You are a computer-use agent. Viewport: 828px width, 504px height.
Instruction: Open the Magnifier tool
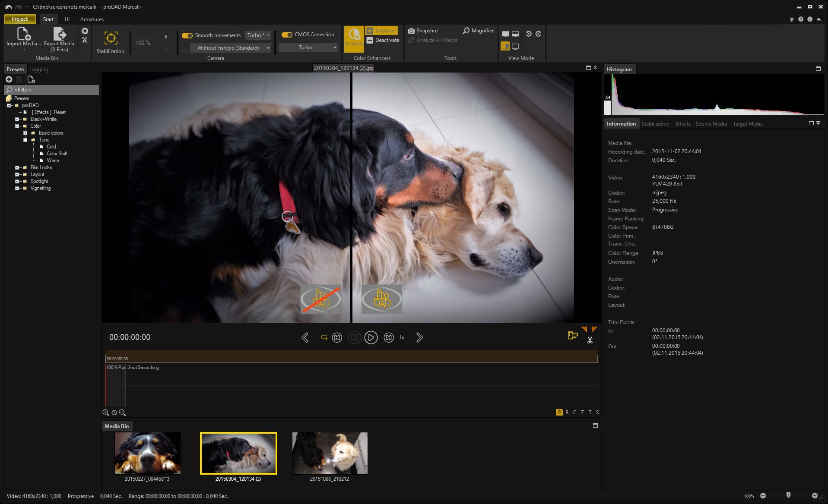(478, 31)
